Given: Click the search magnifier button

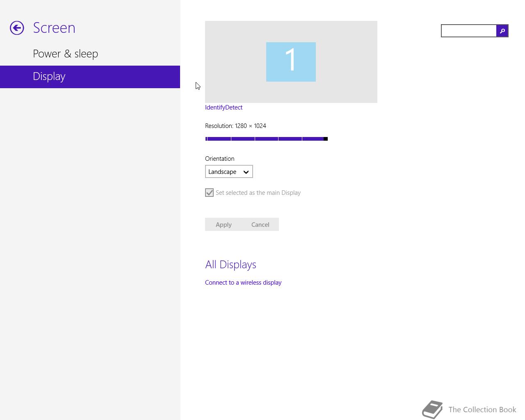Looking at the screenshot, I should tap(502, 31).
